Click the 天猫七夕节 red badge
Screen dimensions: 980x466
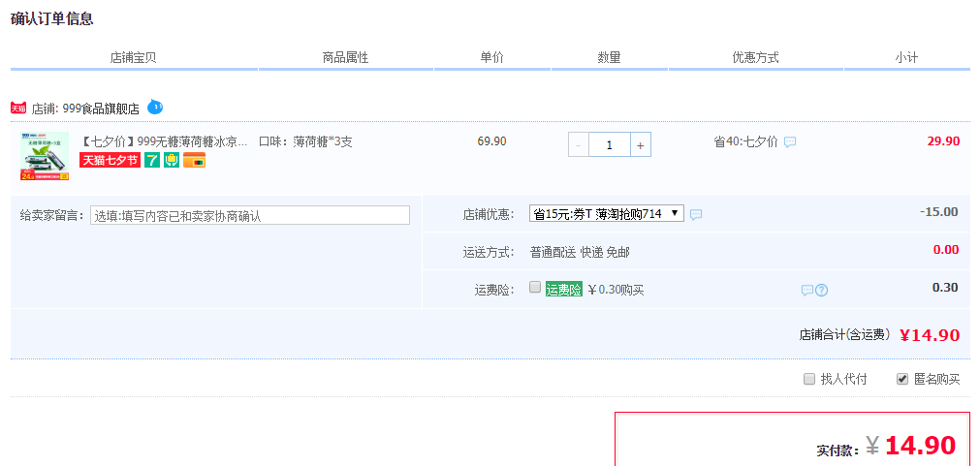click(110, 160)
